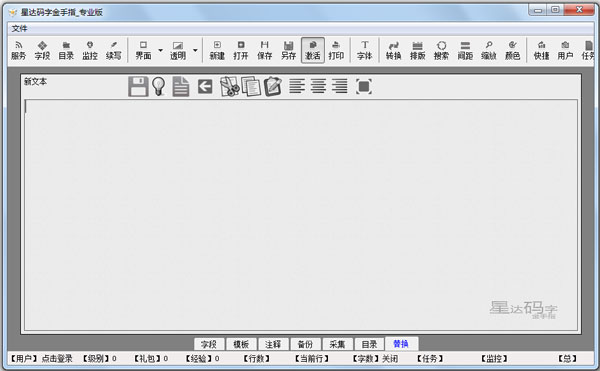The image size is (600, 371).
Task: Click 关闭 next to 字数 status
Action: (390, 358)
